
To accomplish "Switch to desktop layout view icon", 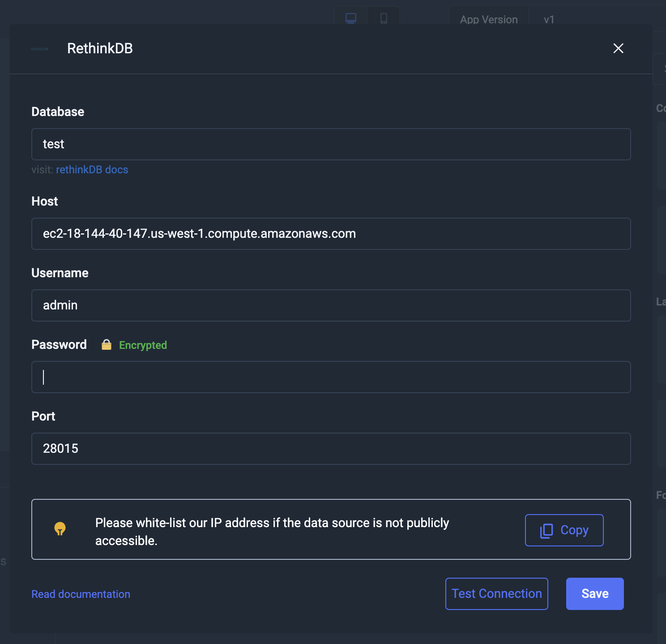I will tap(351, 18).
